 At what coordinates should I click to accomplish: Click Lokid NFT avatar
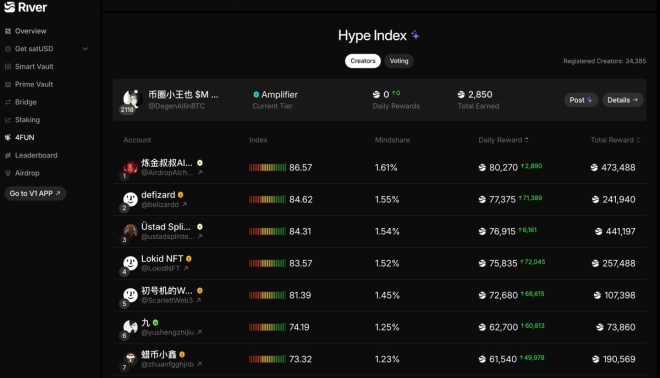[x=130, y=263]
